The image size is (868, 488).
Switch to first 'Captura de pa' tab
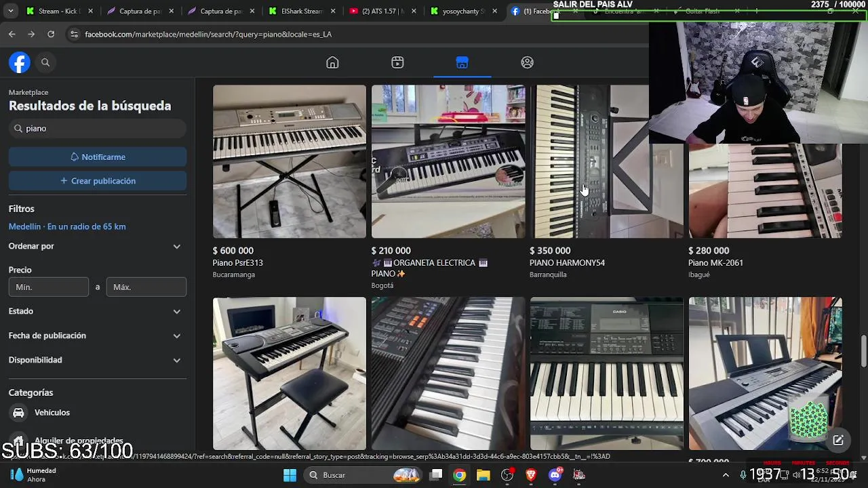pos(140,11)
